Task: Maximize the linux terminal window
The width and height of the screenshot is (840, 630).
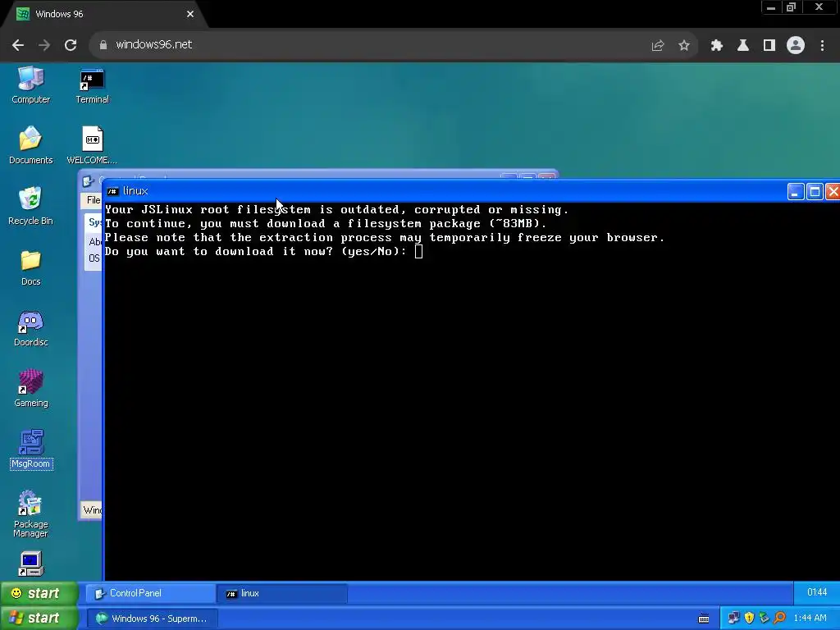Action: point(815,191)
